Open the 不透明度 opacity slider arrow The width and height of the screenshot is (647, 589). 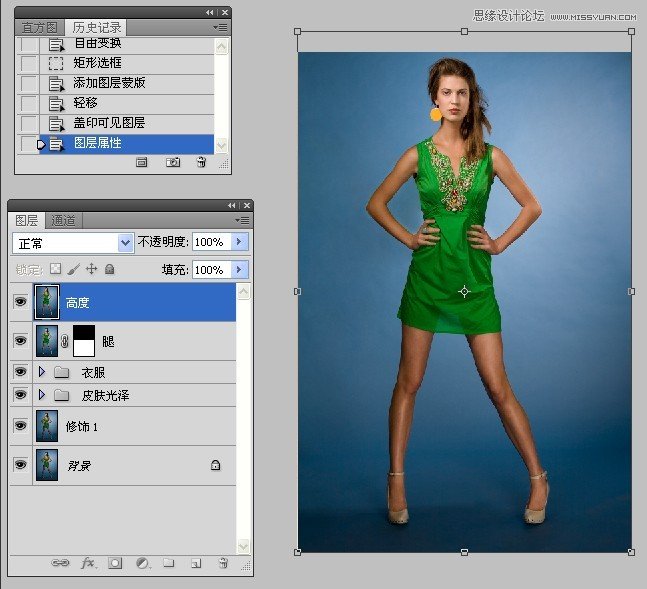[239, 242]
